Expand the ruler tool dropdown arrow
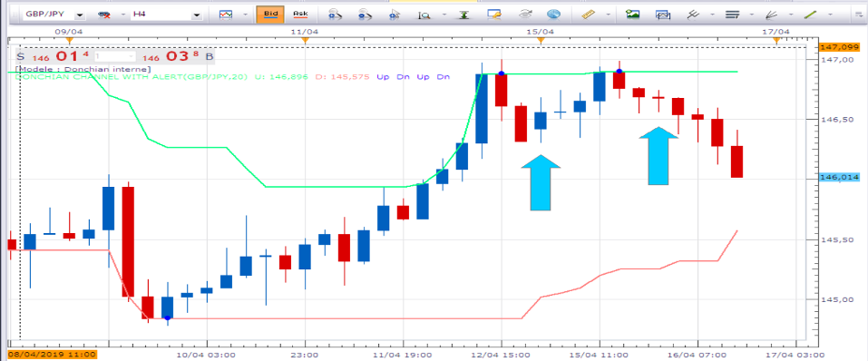 coord(608,15)
